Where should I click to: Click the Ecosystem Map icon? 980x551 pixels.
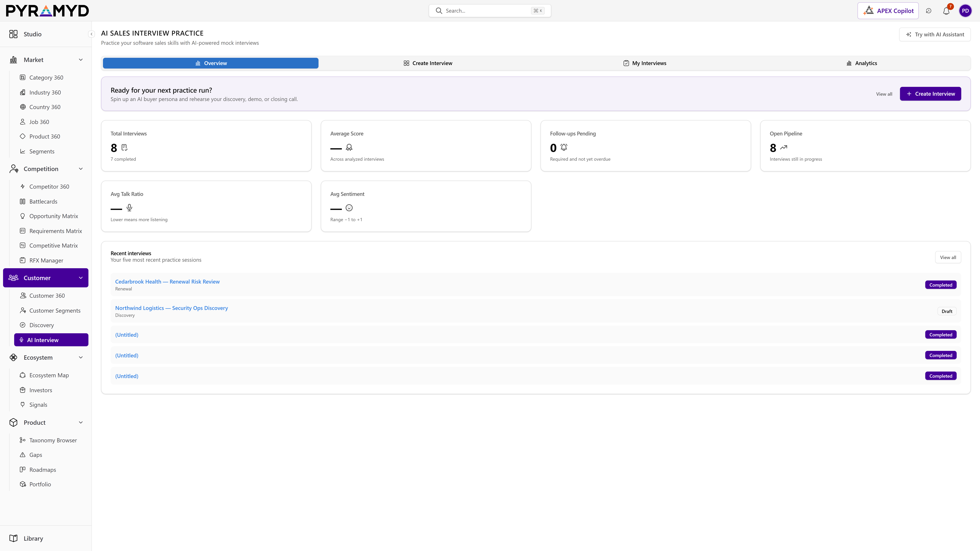pos(23,375)
